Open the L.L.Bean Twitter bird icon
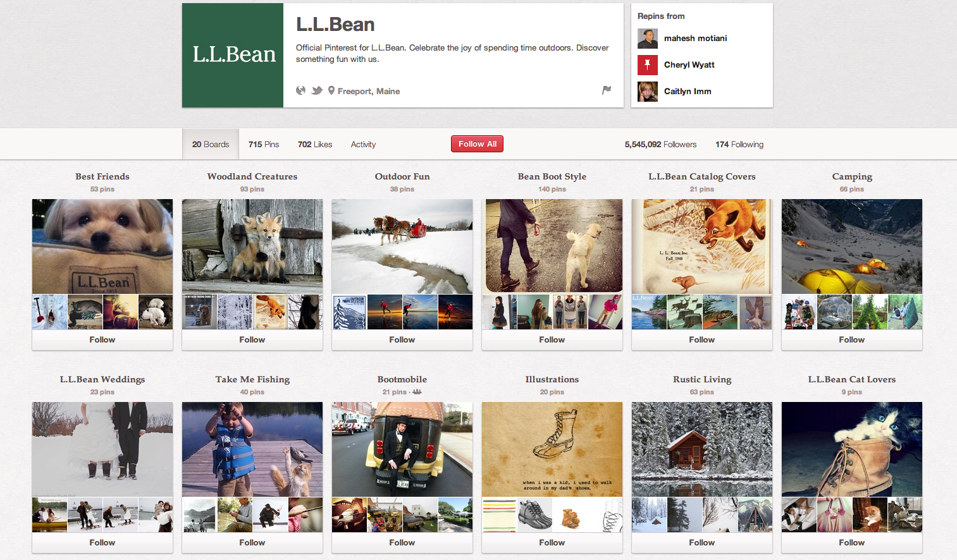This screenshot has width=957, height=560. pos(317,90)
